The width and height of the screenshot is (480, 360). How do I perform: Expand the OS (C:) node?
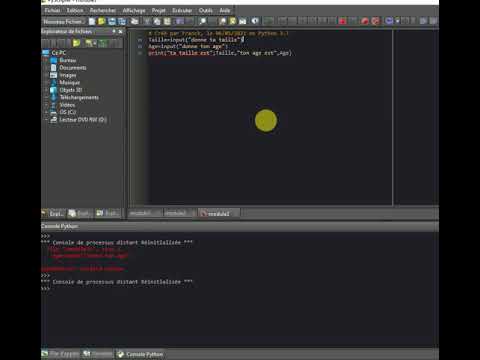[x=46, y=112]
